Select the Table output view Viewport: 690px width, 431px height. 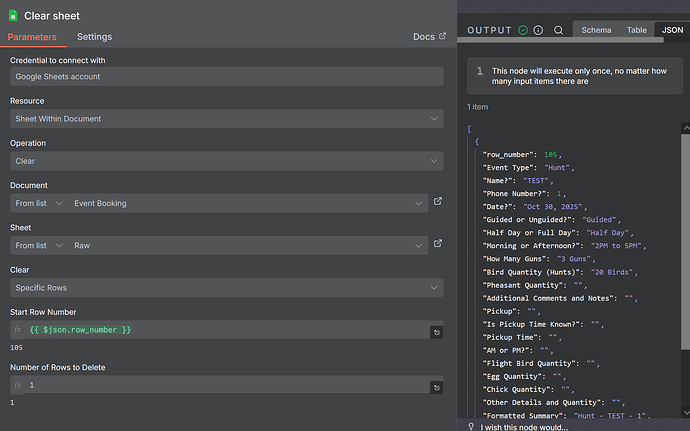pos(636,31)
